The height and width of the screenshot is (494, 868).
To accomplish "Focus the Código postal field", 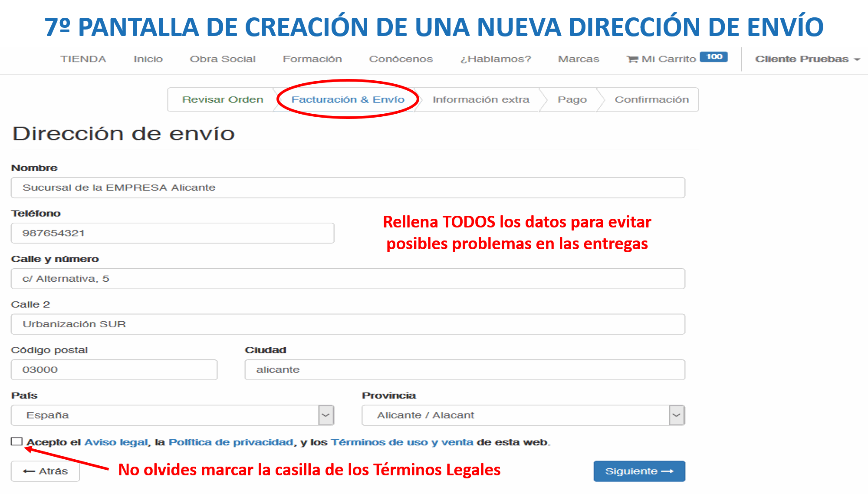I will [x=114, y=370].
